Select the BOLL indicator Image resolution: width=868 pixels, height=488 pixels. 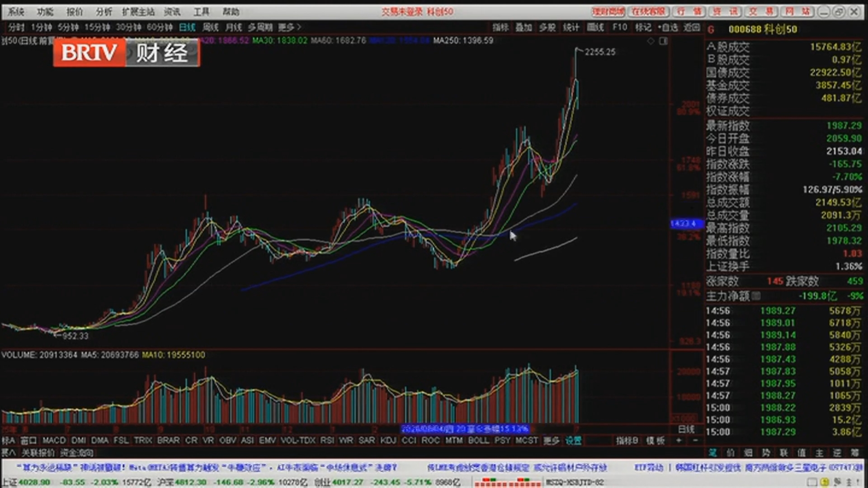(x=478, y=440)
